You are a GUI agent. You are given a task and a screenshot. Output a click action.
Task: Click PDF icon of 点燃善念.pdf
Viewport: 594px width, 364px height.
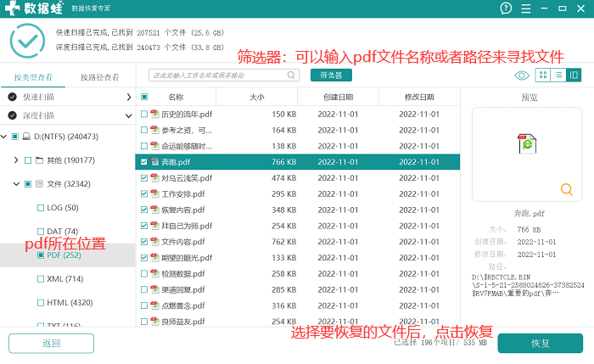click(154, 305)
